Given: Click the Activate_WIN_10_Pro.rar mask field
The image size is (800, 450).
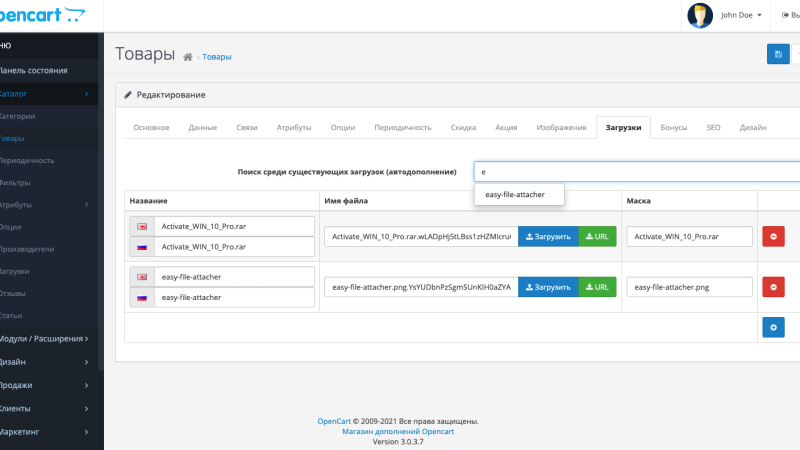Looking at the screenshot, I should 689,236.
